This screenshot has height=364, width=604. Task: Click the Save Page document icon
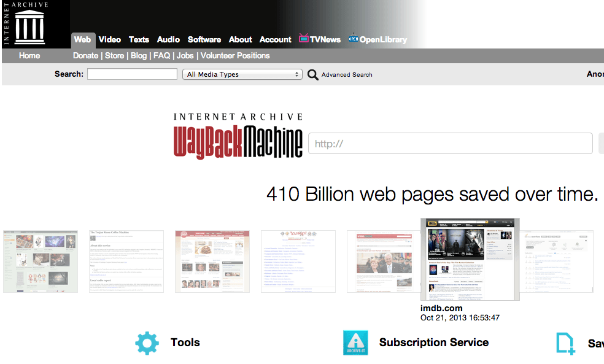click(x=565, y=343)
